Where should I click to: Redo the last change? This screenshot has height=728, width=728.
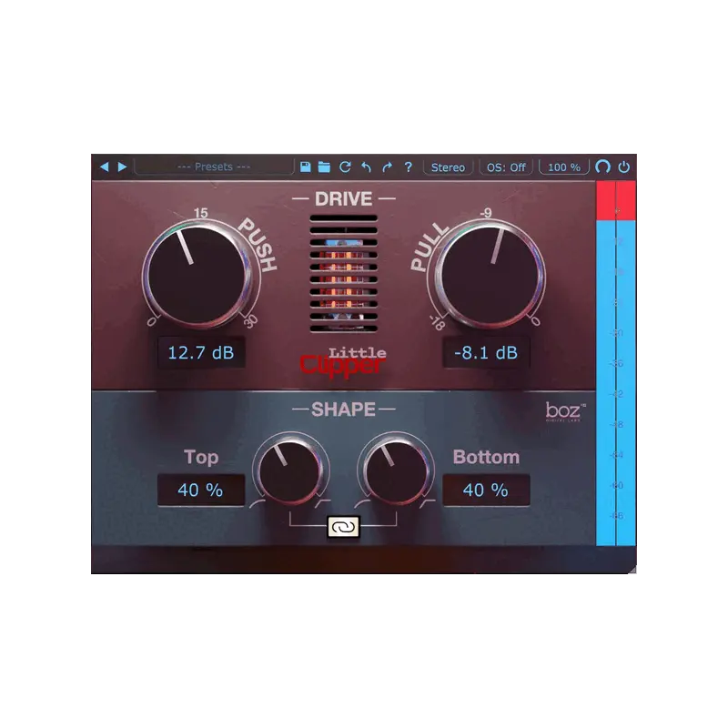pos(388,167)
